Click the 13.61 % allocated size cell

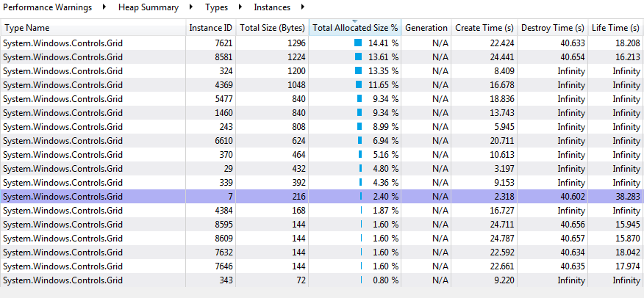355,57
